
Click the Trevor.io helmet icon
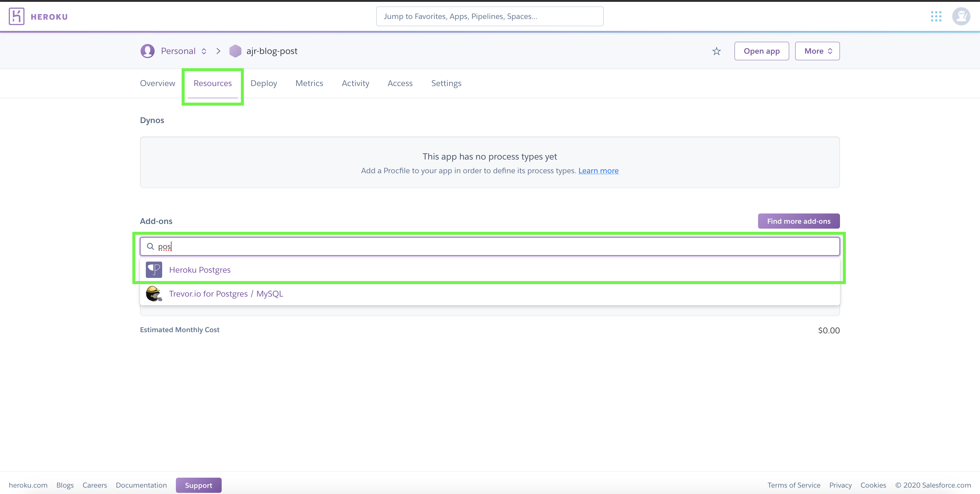154,294
